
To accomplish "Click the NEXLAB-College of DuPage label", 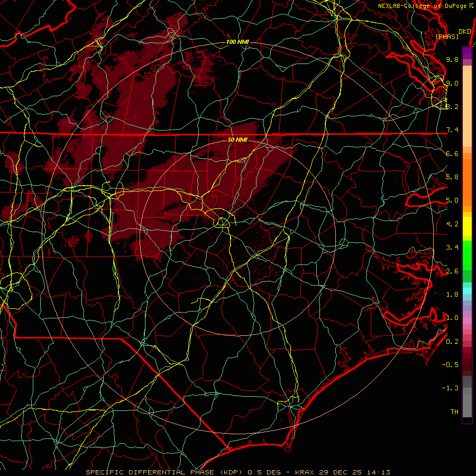I will (x=423, y=6).
